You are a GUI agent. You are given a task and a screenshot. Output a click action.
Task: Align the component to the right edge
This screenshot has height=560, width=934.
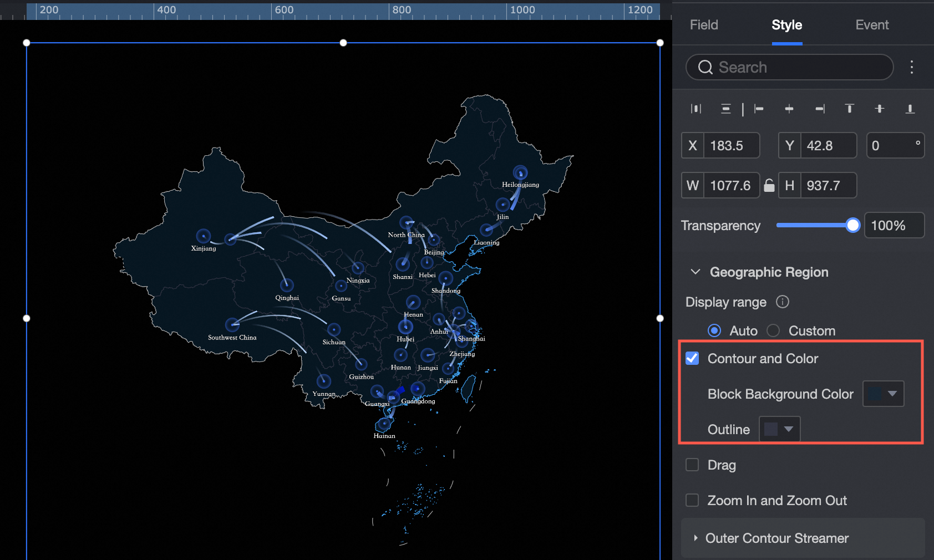820,109
